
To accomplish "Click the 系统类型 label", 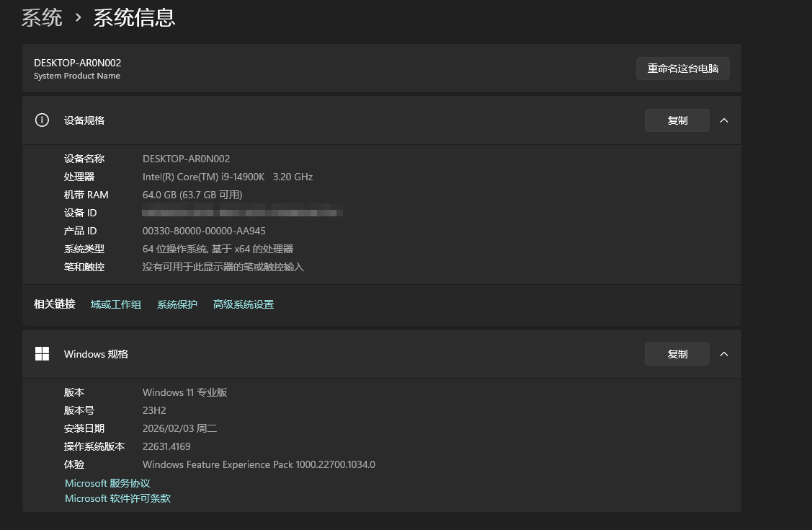I will 84,249.
